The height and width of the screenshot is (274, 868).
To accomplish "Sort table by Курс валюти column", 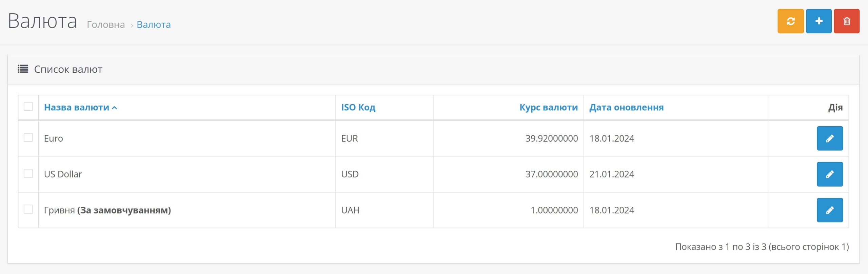I will 548,108.
